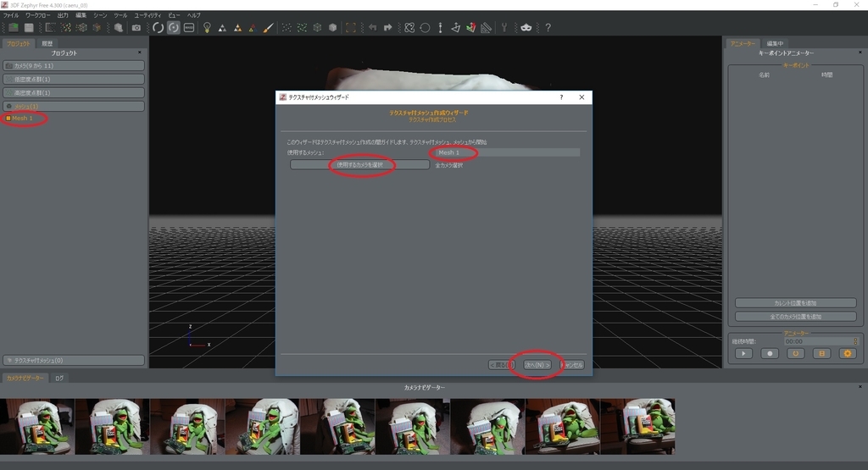Select the first frog photo thumbnail
Screen dimensions: 868x470
click(x=37, y=426)
